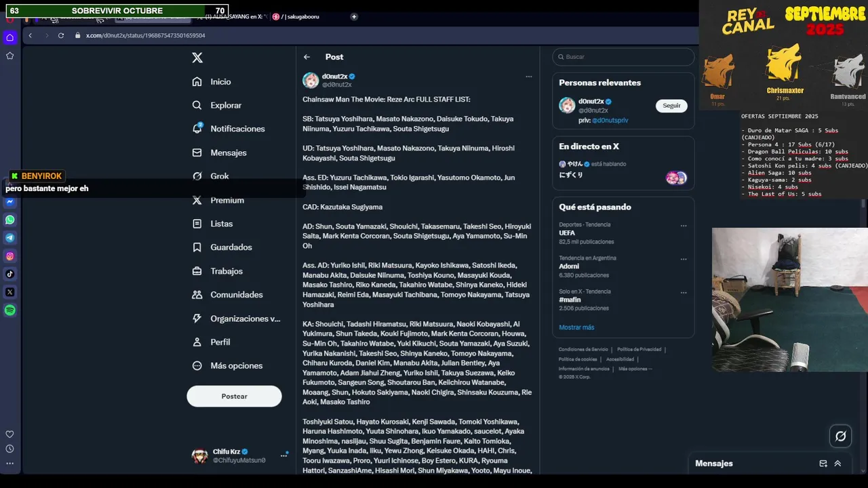Open d0nut2x avatar in the post header
This screenshot has width=868, height=488.
pos(311,81)
